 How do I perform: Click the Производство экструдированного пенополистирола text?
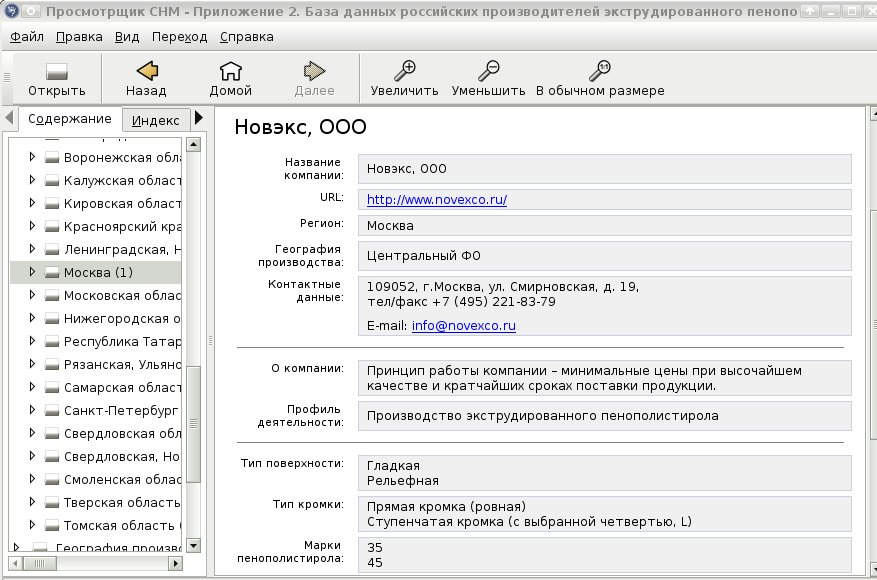[543, 416]
